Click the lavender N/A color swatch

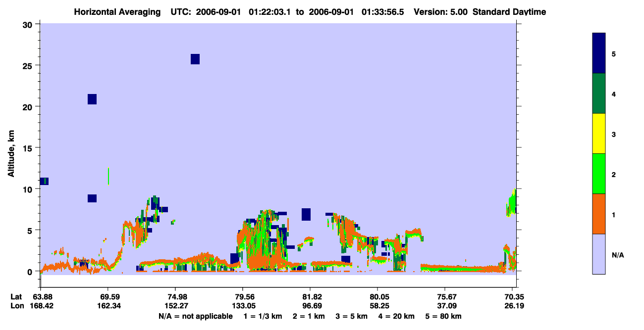pos(599,254)
